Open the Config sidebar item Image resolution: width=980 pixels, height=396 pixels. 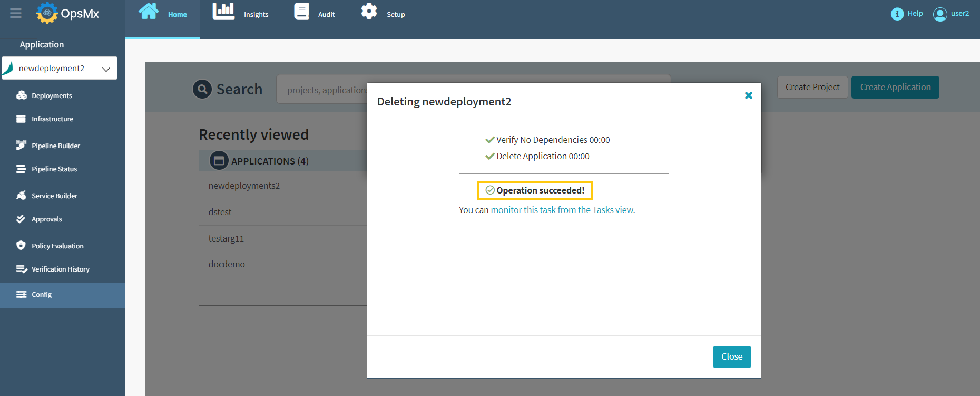coord(42,295)
